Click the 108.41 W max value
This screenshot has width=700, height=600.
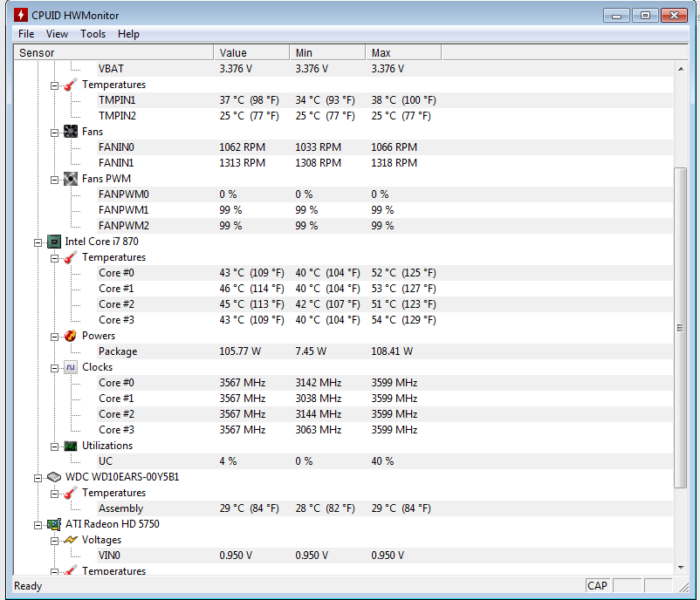click(x=392, y=351)
